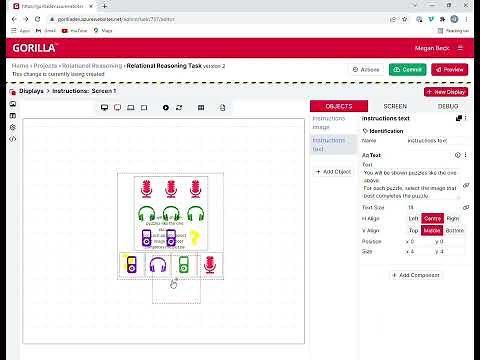Select the tablet view icon
This screenshot has height=360, width=480.
[x=144, y=108]
